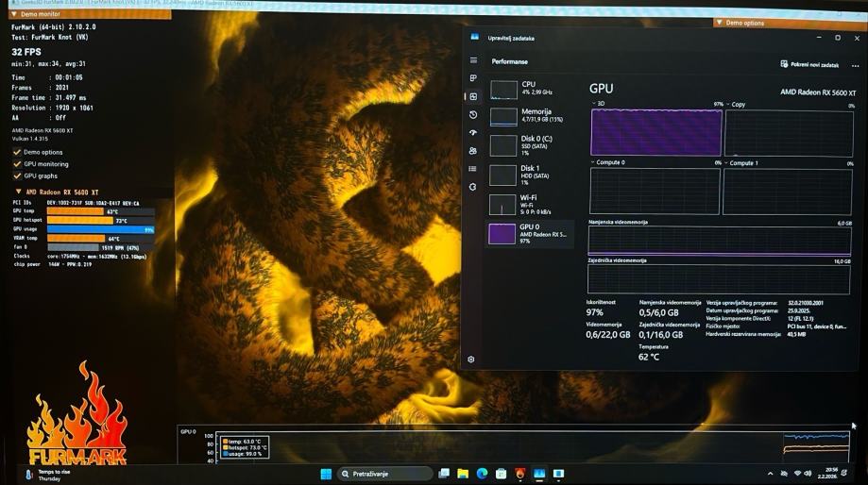The image size is (868, 485).
Task: Click the GPU hotspot 73°C bar
Action: tap(101, 220)
